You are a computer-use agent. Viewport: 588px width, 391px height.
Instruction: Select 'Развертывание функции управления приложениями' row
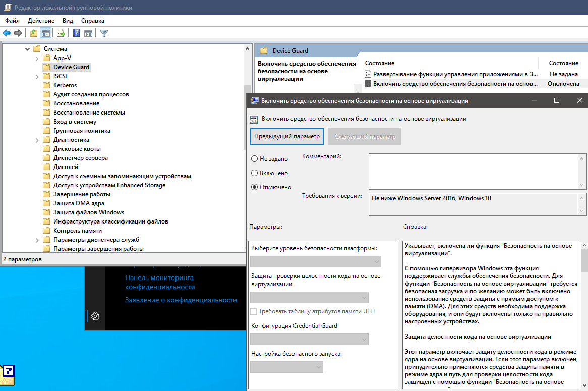point(455,74)
